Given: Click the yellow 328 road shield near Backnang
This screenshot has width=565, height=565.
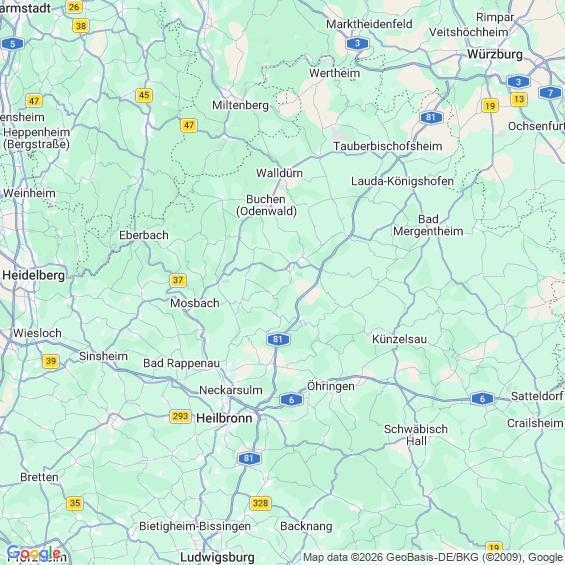Looking at the screenshot, I should pyautogui.click(x=261, y=503).
